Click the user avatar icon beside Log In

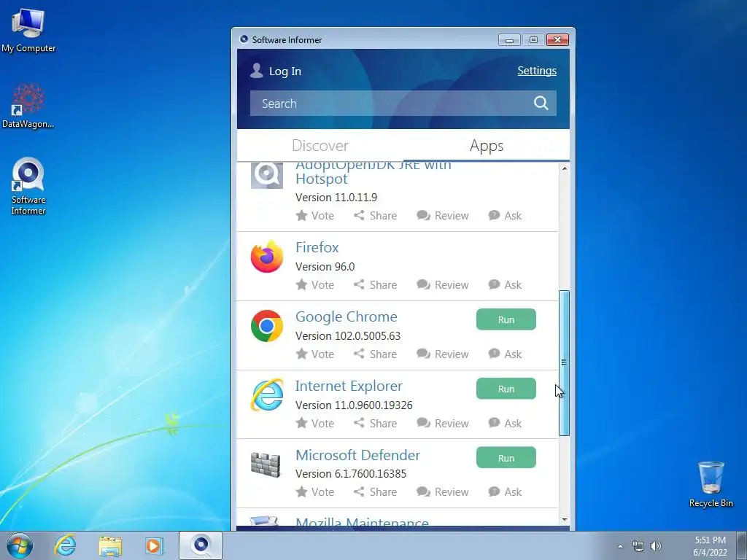[x=256, y=71]
